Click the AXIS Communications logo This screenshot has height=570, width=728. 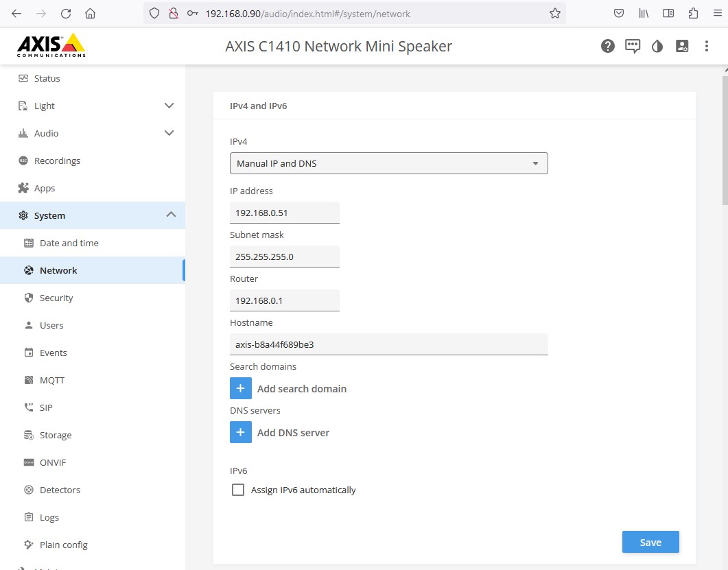click(51, 45)
